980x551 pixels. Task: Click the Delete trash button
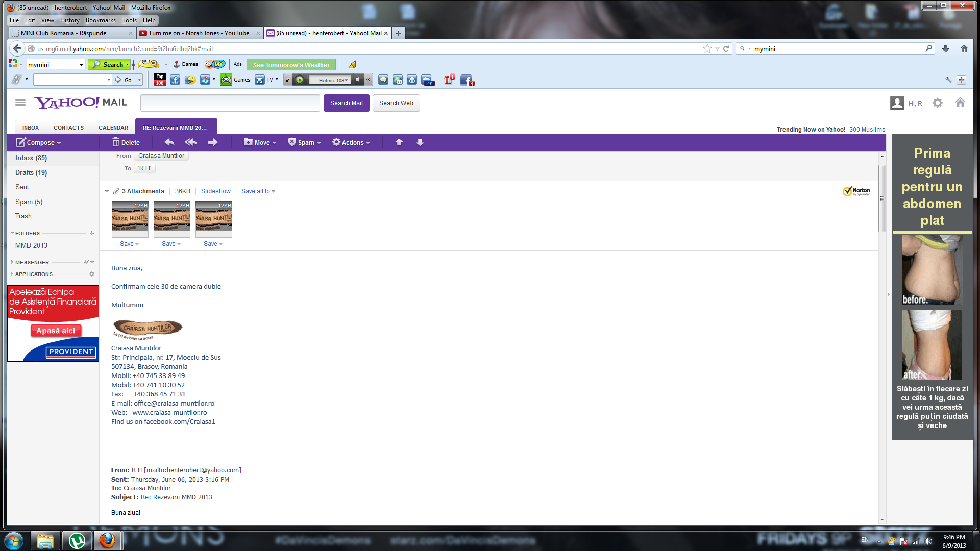(x=126, y=142)
